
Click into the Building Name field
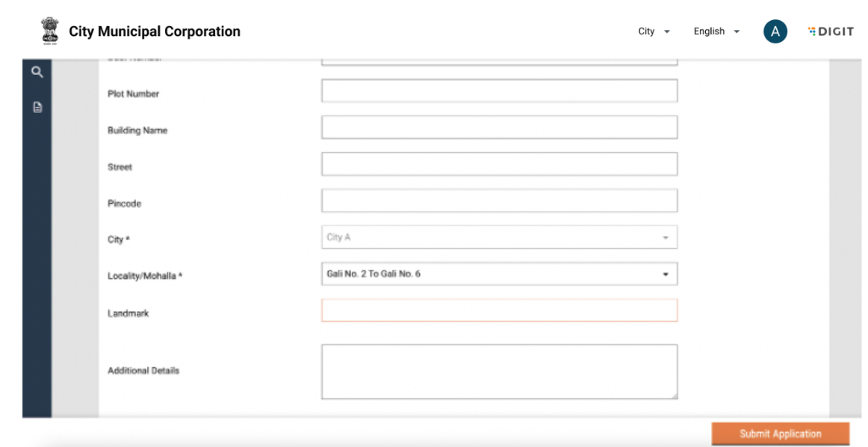(x=499, y=128)
